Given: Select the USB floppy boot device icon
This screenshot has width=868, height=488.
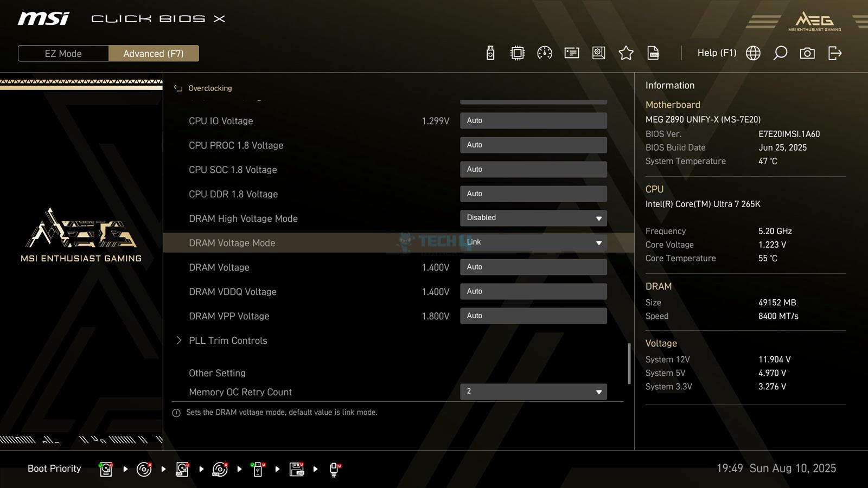Looking at the screenshot, I should [x=297, y=469].
